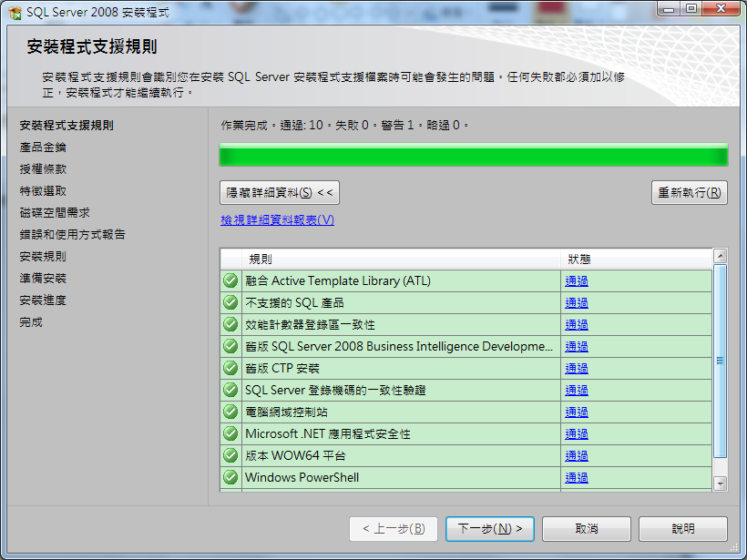This screenshot has width=747, height=560.
Task: Select 舊版 SQL Server 2008 Business Intelligence rule
Action: coord(466,347)
